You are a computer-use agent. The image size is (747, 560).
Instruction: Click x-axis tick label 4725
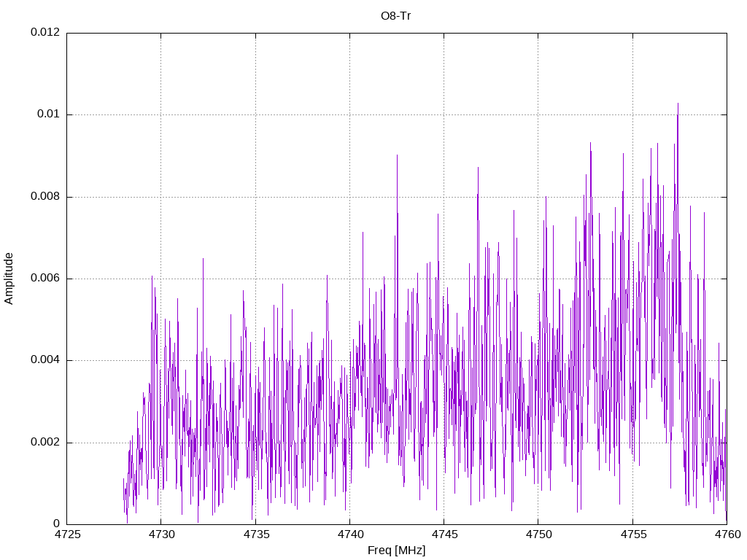67,534
